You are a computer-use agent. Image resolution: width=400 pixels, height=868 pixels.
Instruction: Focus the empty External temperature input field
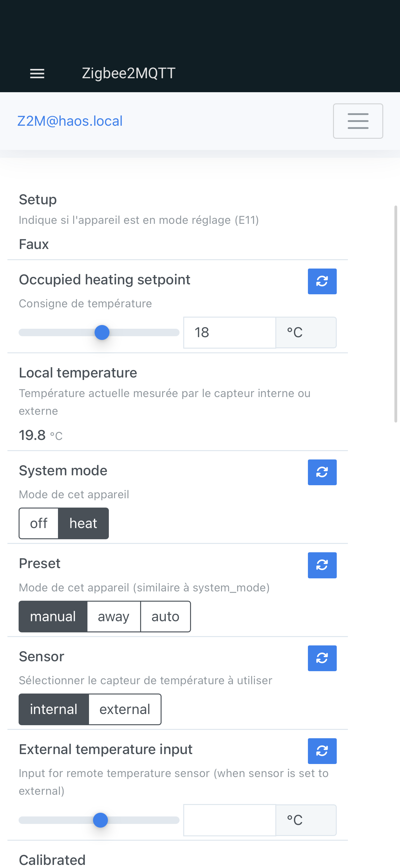coord(230,820)
